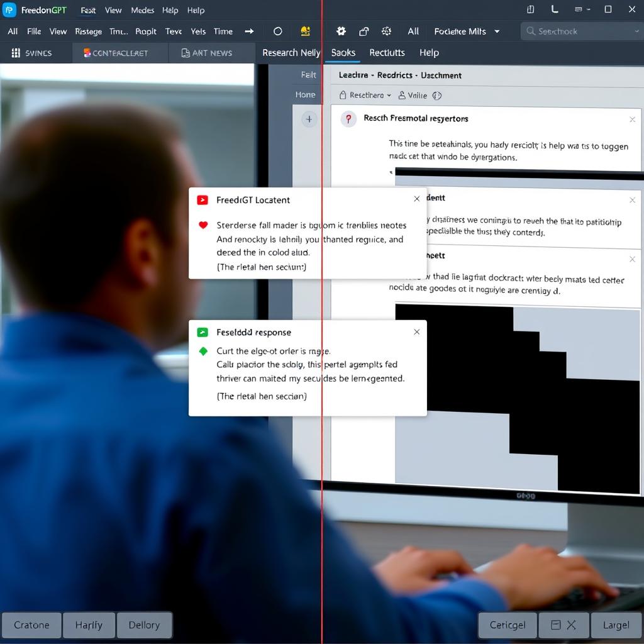This screenshot has width=644, height=644.
Task: Click the window icon button beside Largel
Action: coord(563,625)
